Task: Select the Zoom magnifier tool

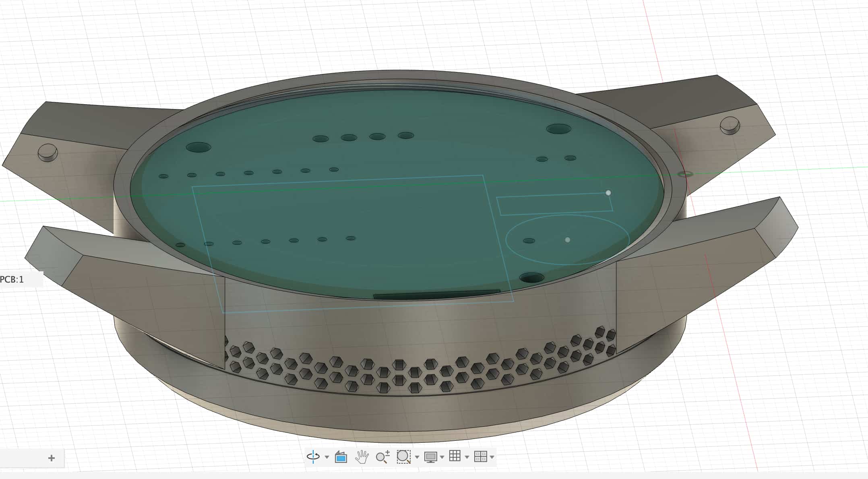Action: [x=382, y=457]
